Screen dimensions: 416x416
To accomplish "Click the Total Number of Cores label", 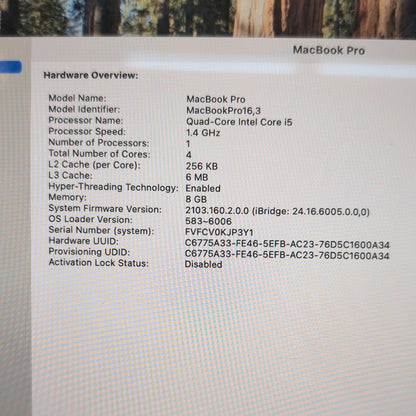I will 99,154.
